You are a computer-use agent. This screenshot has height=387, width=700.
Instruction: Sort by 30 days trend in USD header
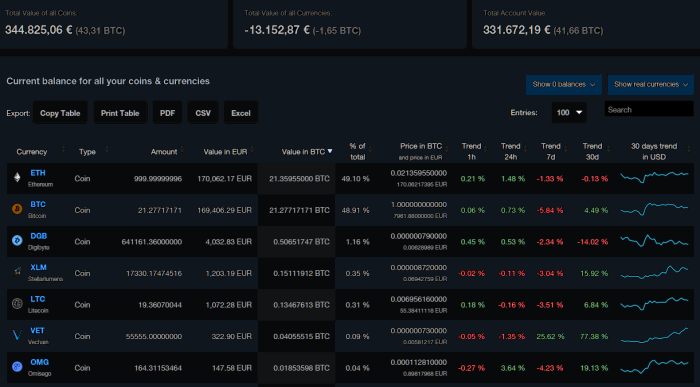(654, 151)
